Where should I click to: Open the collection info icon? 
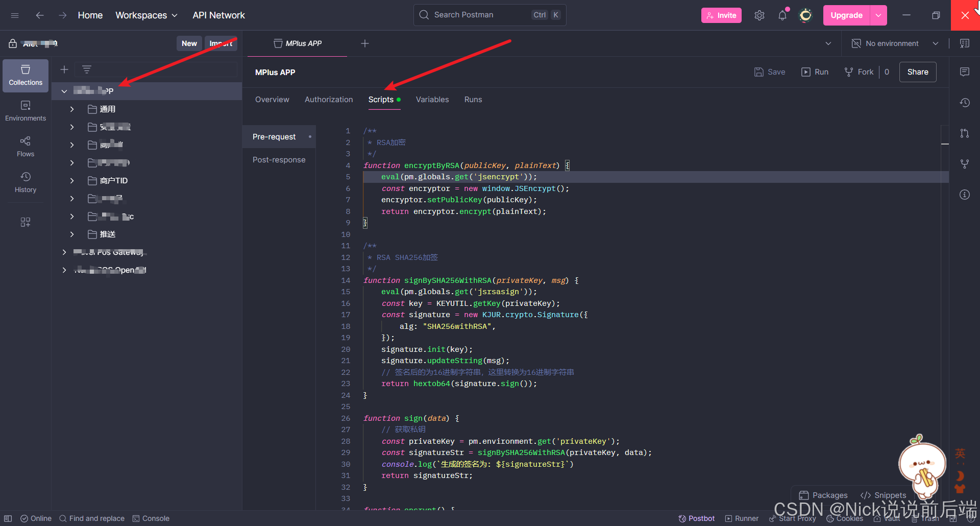(965, 195)
